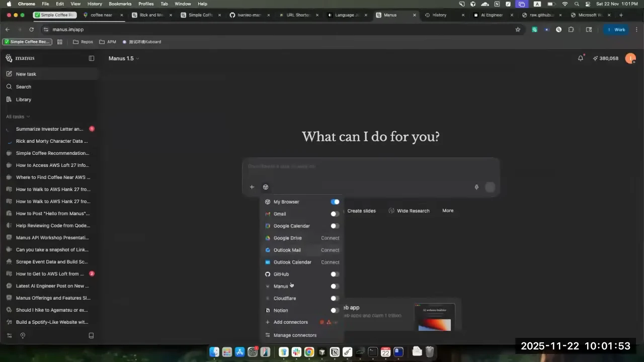Open the Repos bookmarks folder
The height and width of the screenshot is (362, 644).
pos(83,42)
